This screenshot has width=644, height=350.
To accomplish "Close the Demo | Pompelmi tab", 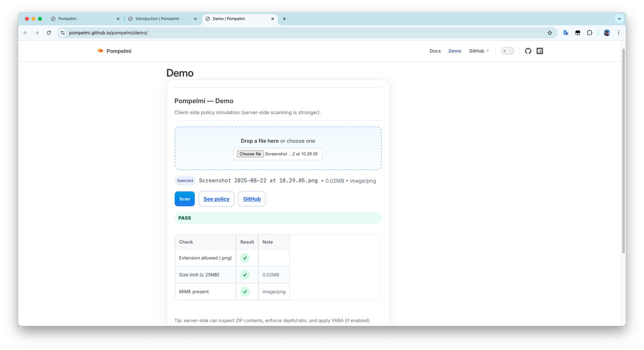I will pos(272,19).
